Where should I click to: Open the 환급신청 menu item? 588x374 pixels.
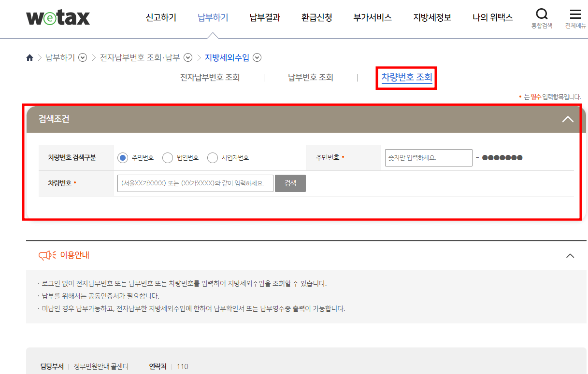pyautogui.click(x=316, y=16)
